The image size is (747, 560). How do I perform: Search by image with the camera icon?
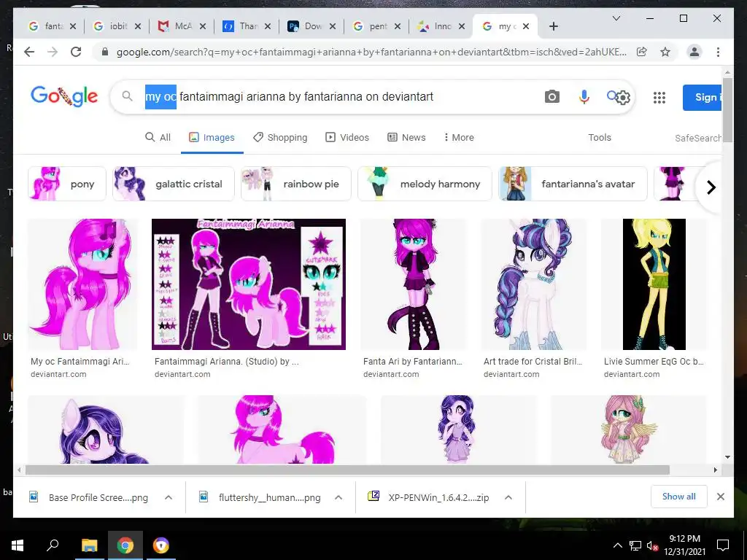pos(551,97)
